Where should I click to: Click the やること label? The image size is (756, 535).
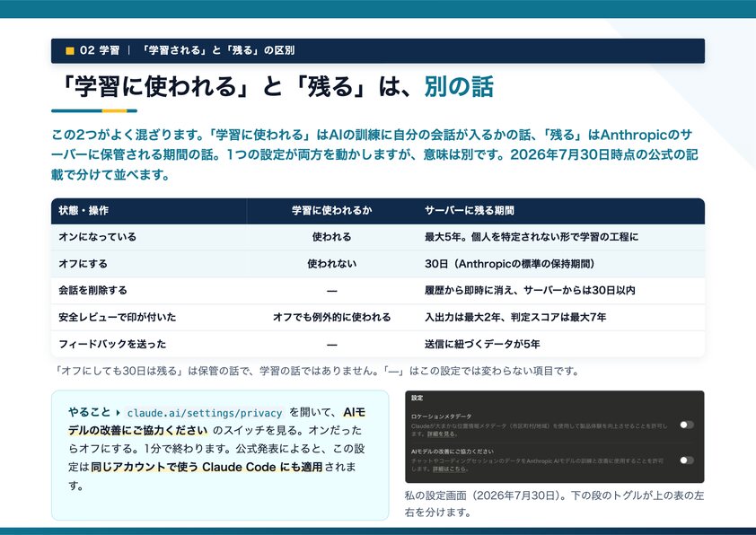tap(89, 413)
